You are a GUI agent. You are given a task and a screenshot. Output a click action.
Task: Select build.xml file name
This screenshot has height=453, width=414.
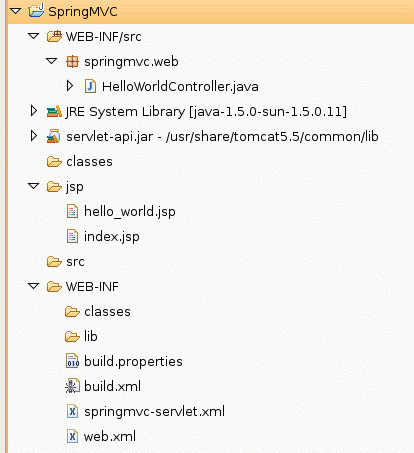[x=112, y=386]
